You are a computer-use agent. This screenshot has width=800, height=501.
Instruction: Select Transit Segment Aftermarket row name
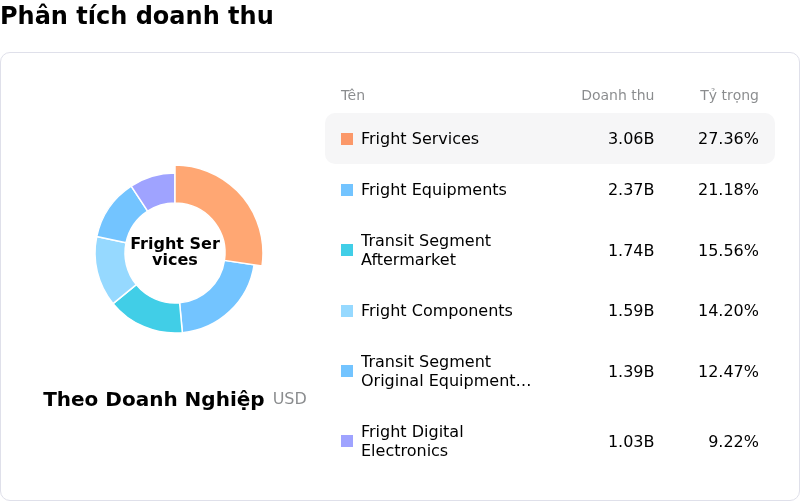click(x=426, y=250)
